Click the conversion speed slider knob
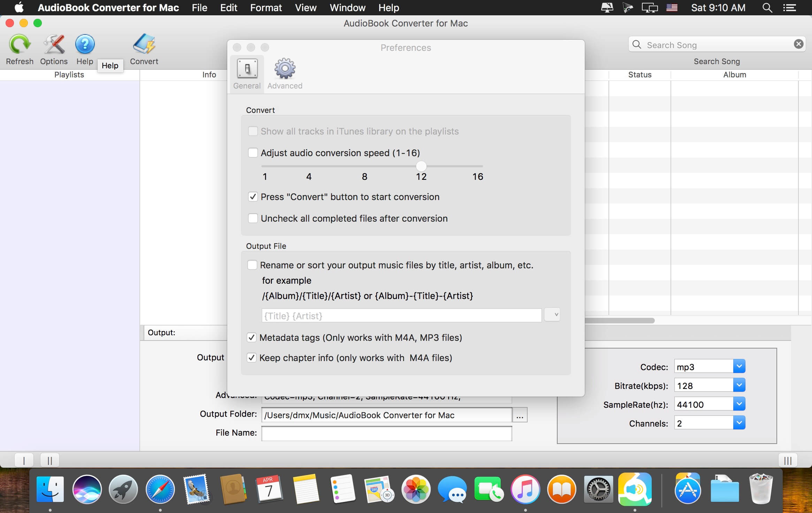This screenshot has width=812, height=513. (421, 166)
